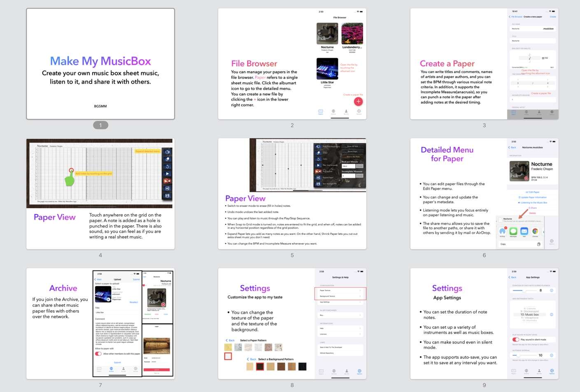Click the Options gear tab icon on slide 8
Viewport: 580px width, 392px height.
coord(359,371)
